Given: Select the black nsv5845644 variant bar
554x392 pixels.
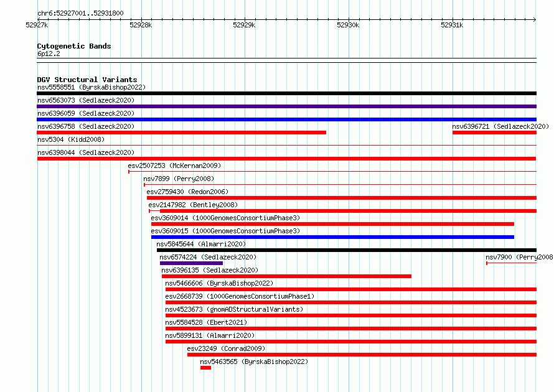Looking at the screenshot, I should click(347, 250).
